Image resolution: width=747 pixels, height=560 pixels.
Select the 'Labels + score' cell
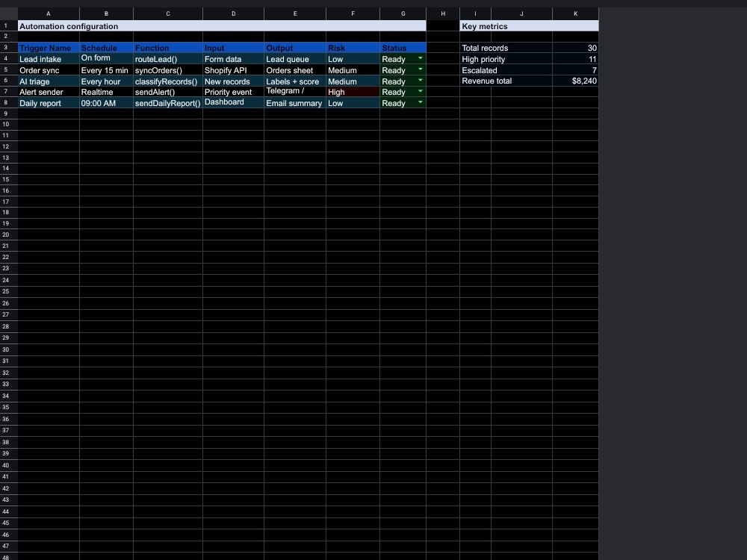click(x=295, y=81)
